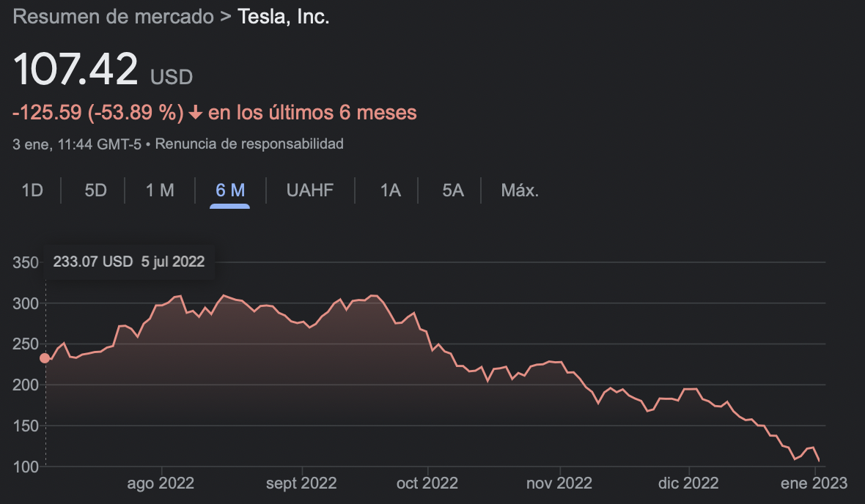This screenshot has width=865, height=504.
Task: Open the 5A five-year tab
Action: click(453, 190)
